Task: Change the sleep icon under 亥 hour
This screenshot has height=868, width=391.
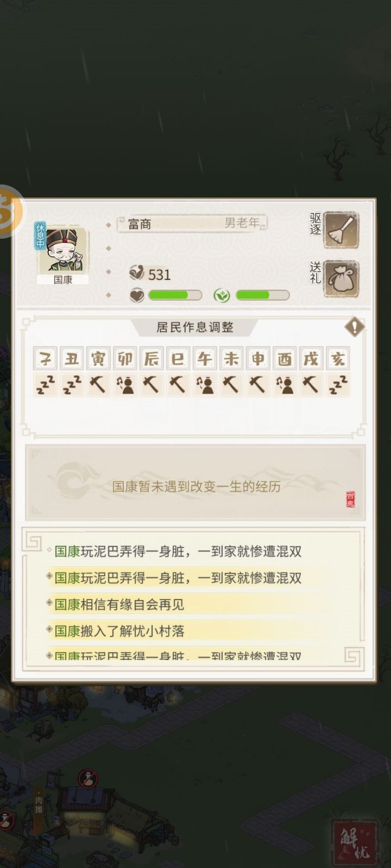Action: [338, 385]
